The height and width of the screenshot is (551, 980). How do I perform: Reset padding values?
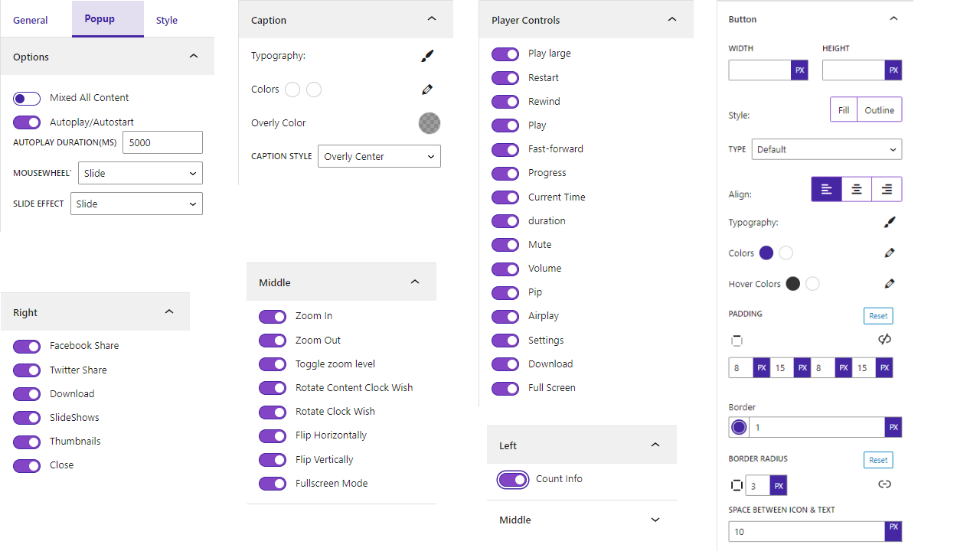[x=878, y=315]
